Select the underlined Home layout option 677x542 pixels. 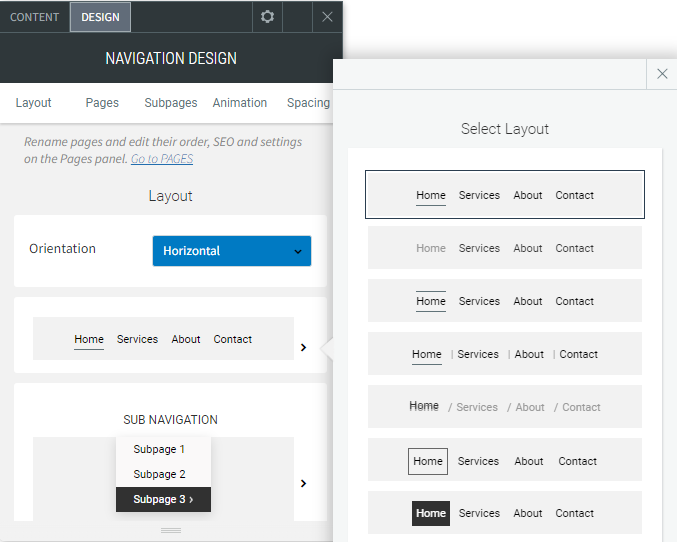click(x=505, y=195)
